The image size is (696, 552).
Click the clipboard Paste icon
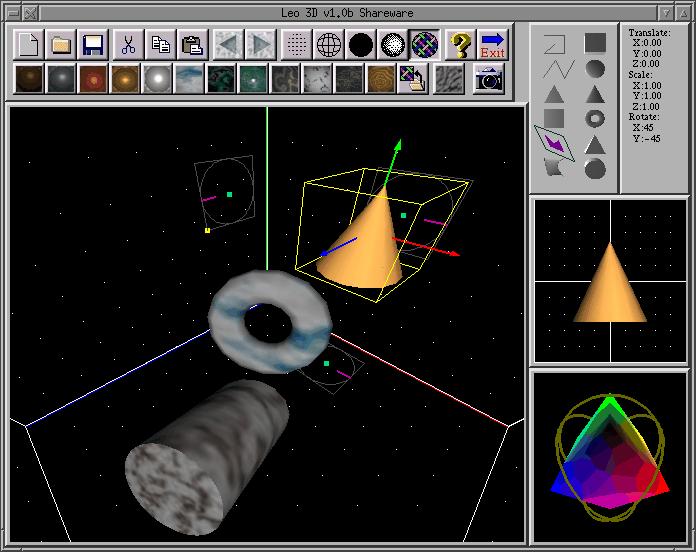pyautogui.click(x=194, y=44)
